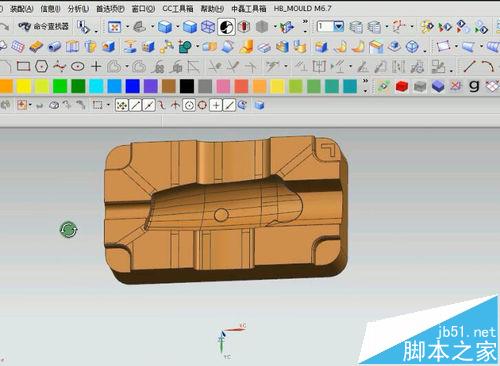Select the orange mold core model
The image size is (500, 366).
tap(226, 209)
